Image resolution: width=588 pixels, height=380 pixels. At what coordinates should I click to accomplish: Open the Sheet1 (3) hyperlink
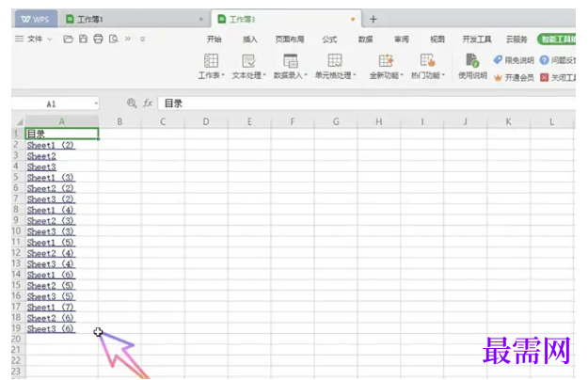coord(51,177)
